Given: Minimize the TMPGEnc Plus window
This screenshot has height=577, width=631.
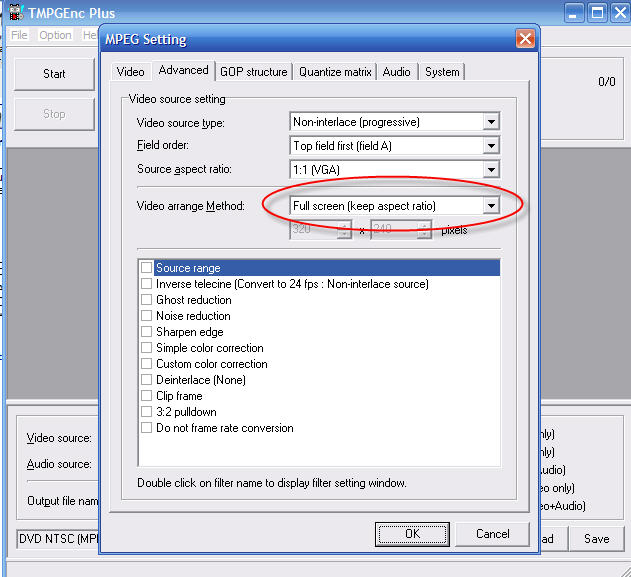Looking at the screenshot, I should click(x=573, y=13).
